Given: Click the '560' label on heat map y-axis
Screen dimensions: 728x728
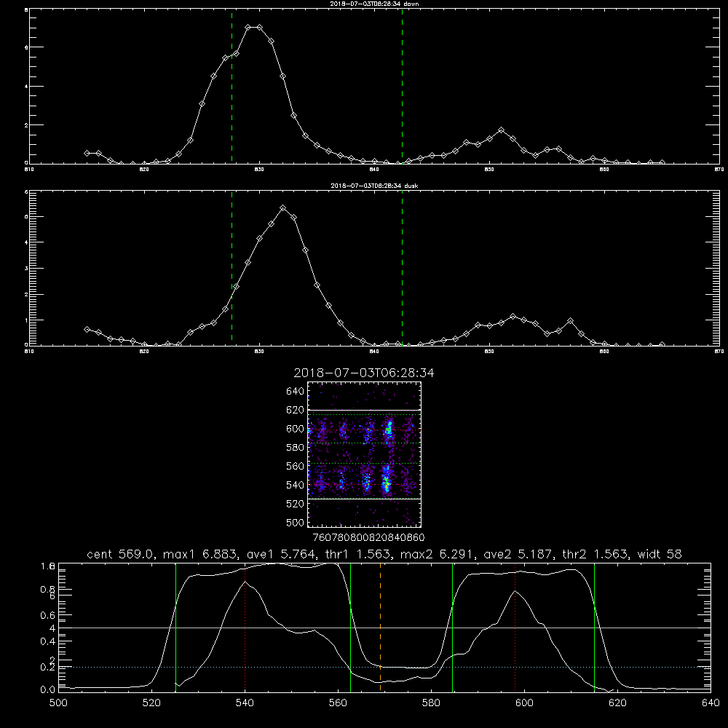Looking at the screenshot, I should [x=296, y=466].
